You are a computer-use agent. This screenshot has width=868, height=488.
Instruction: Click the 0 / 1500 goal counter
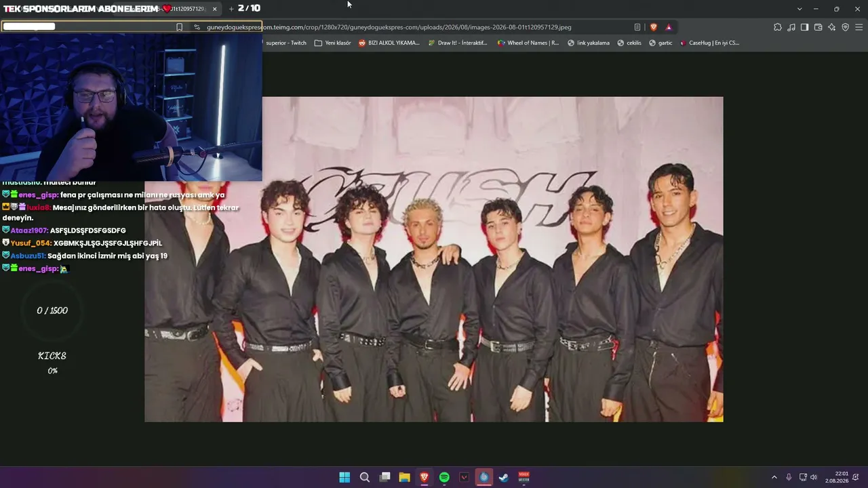pyautogui.click(x=52, y=310)
